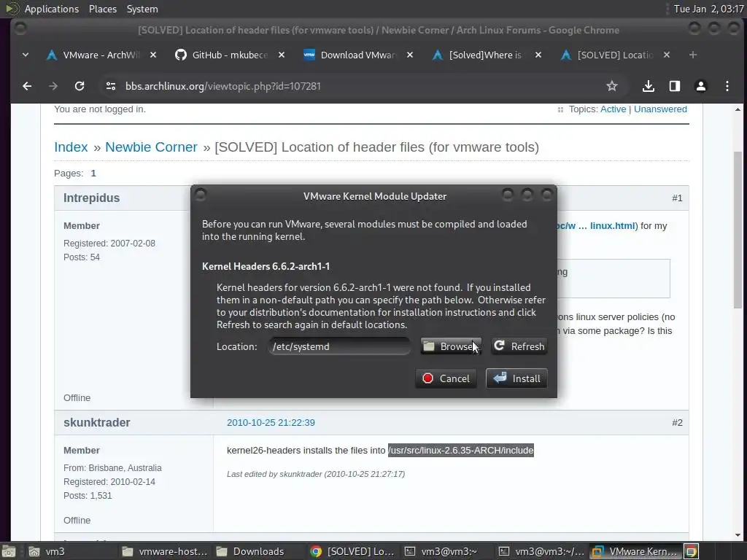
Task: Go back in Chrome
Action: [x=27, y=86]
